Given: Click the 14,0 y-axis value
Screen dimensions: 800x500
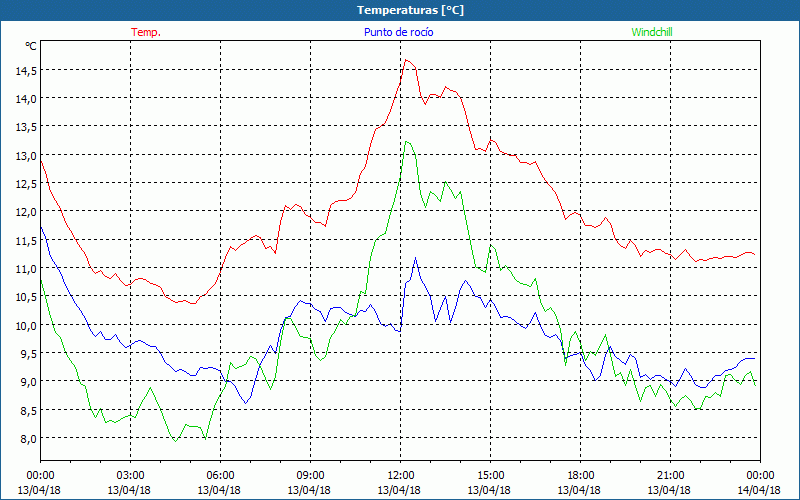Looking at the screenshot, I should click(x=26, y=98).
